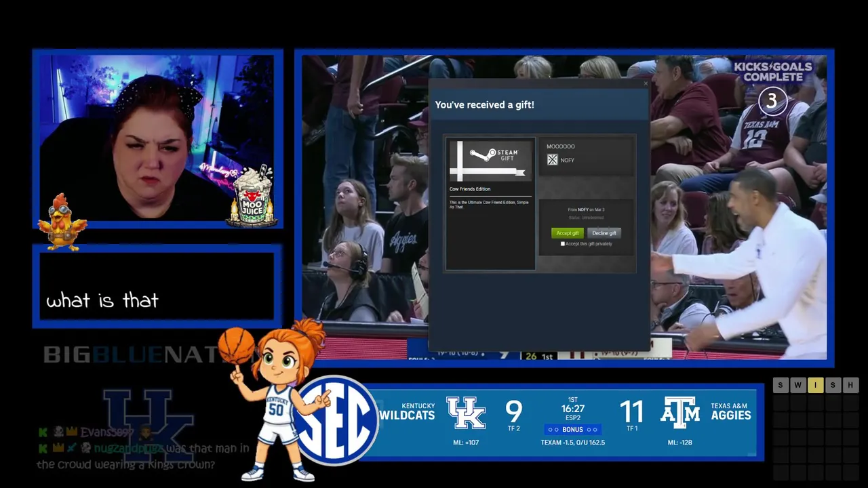
Task: Click the Texas A&M ATM logo
Action: pos(680,412)
